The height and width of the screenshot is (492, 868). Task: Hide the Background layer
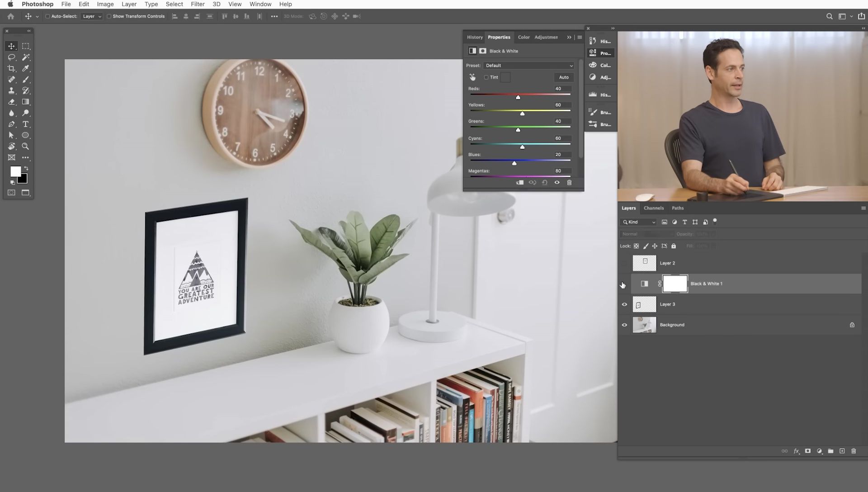(624, 325)
